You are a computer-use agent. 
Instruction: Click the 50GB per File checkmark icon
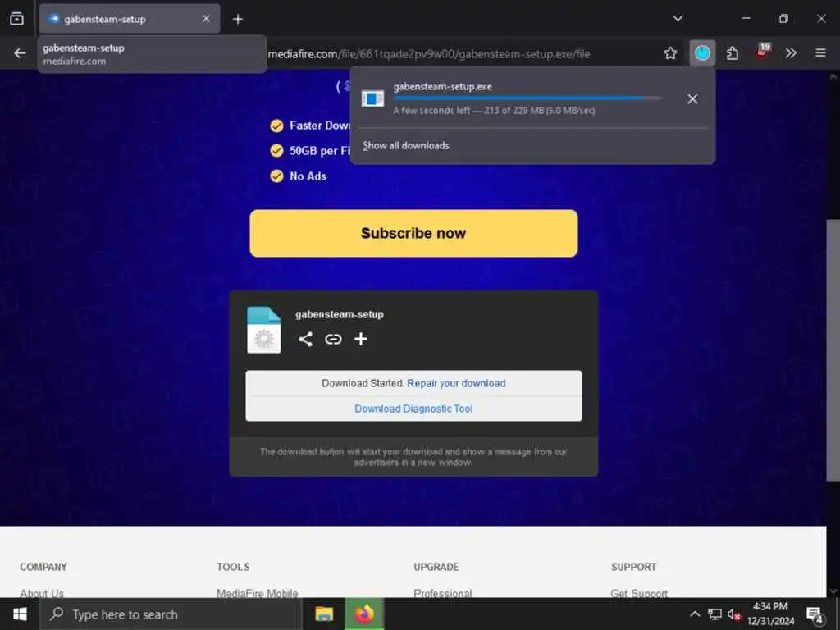point(276,151)
